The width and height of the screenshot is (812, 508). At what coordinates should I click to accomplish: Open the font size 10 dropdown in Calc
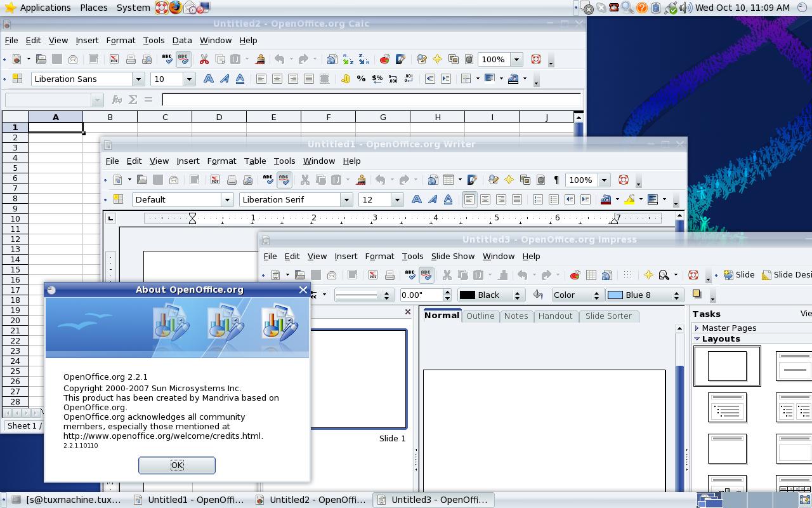pyautogui.click(x=188, y=79)
